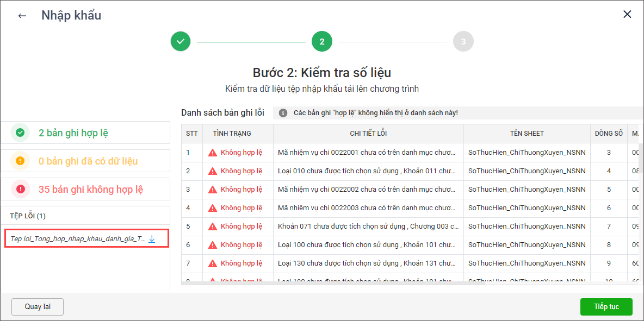Click the TÌNH TRẠNG column header
The image size is (644, 321).
pyautogui.click(x=232, y=134)
